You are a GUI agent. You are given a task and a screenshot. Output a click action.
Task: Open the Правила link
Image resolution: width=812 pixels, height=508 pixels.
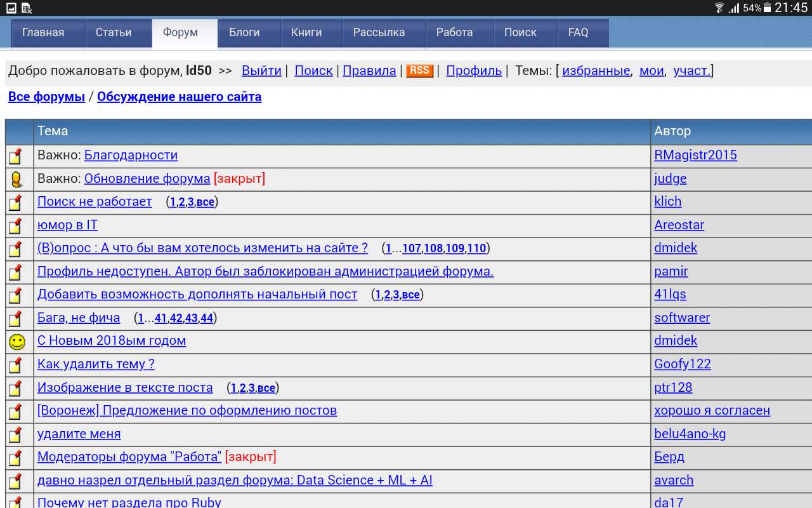369,70
